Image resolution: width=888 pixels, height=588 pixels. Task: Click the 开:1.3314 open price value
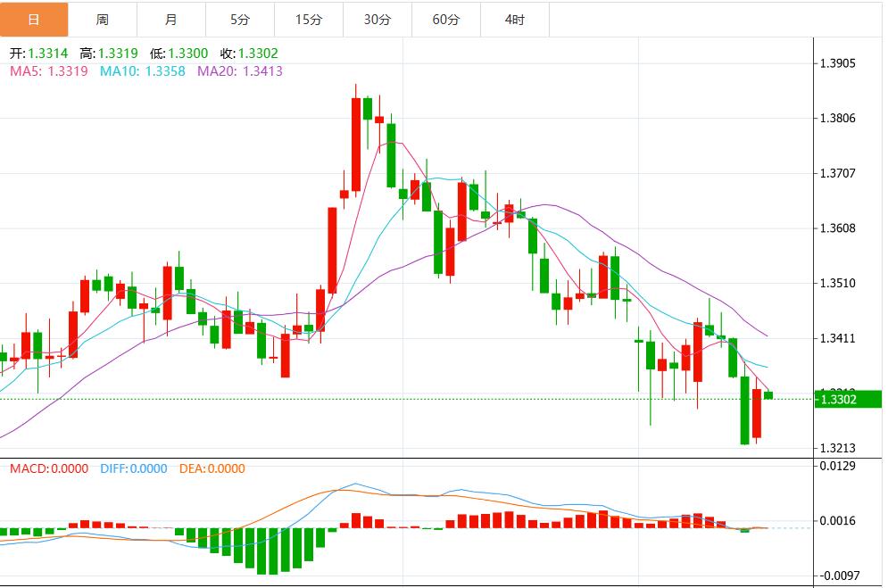[x=38, y=54]
